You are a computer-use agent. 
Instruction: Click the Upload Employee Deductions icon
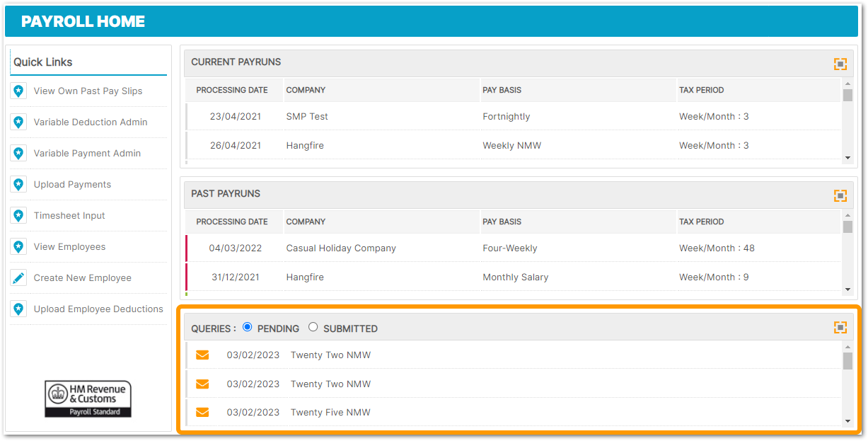pyautogui.click(x=18, y=309)
